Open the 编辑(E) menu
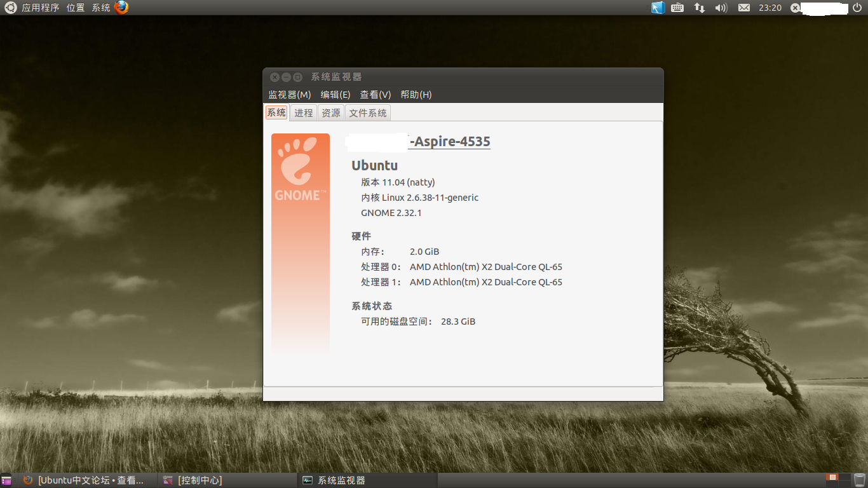Image resolution: width=868 pixels, height=488 pixels. 336,95
